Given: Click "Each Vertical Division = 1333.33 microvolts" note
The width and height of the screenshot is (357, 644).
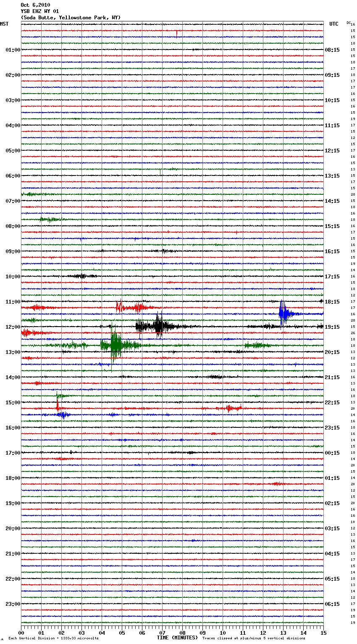Looking at the screenshot, I should click(x=53, y=639).
